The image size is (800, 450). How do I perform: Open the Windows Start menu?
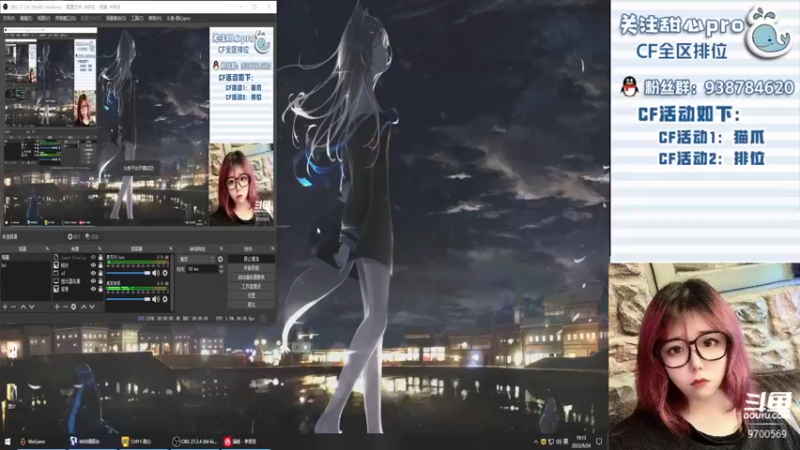pyautogui.click(x=7, y=441)
